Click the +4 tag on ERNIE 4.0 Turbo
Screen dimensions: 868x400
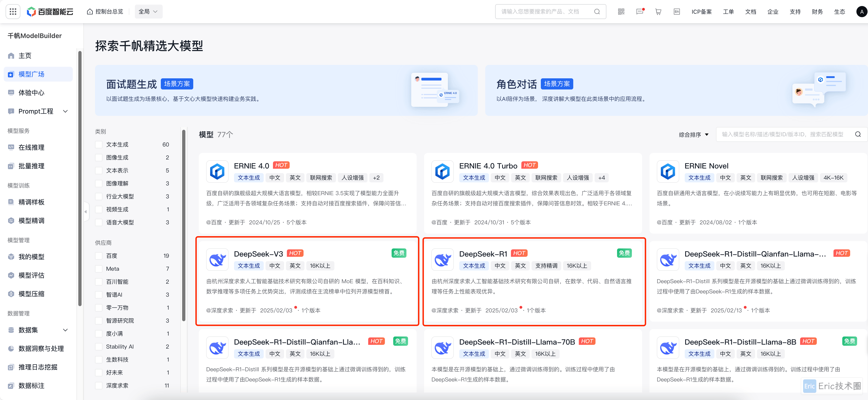(x=602, y=178)
